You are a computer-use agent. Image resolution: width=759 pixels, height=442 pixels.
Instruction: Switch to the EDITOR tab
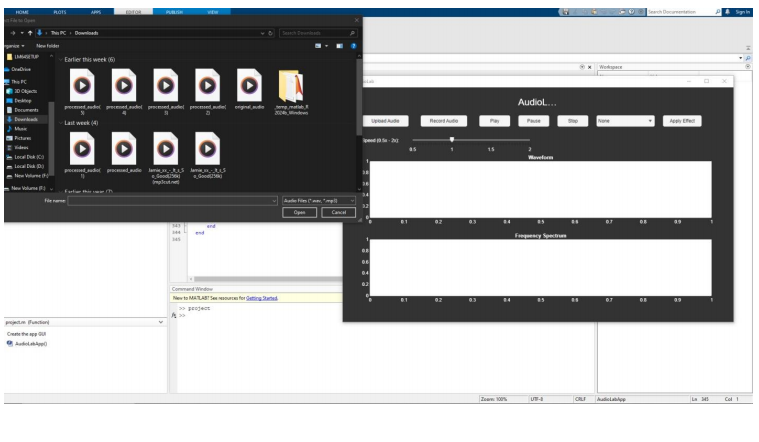coord(134,12)
